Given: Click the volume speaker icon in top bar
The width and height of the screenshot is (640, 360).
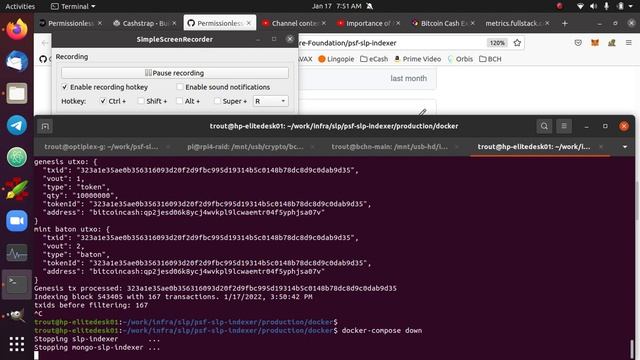Looking at the screenshot, I should pos(593,6).
